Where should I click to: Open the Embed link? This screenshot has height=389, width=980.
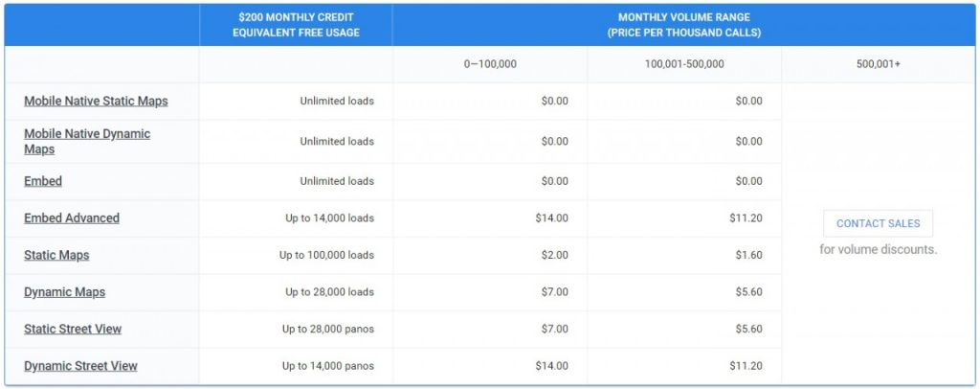43,181
